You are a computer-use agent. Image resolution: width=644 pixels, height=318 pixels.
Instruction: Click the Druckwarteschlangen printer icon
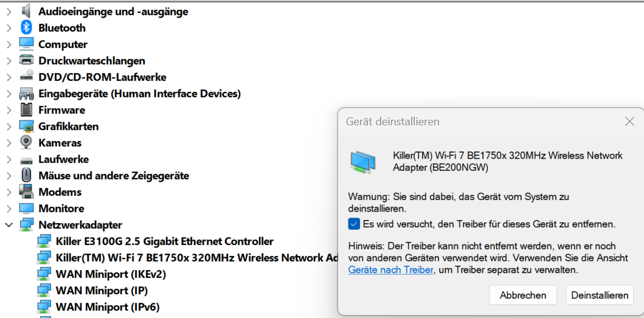(x=26, y=61)
